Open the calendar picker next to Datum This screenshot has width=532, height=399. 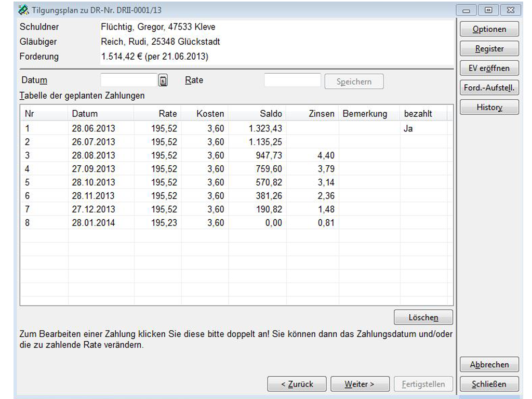click(x=163, y=81)
